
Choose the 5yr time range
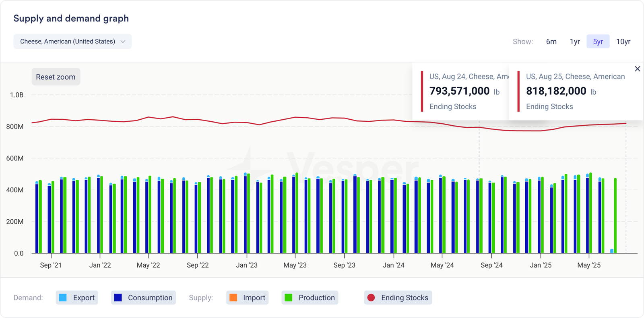click(598, 42)
